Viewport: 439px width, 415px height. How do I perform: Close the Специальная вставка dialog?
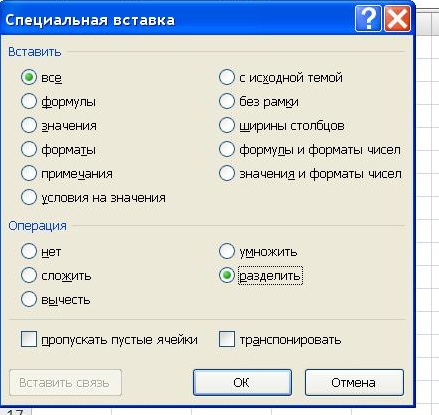(397, 19)
